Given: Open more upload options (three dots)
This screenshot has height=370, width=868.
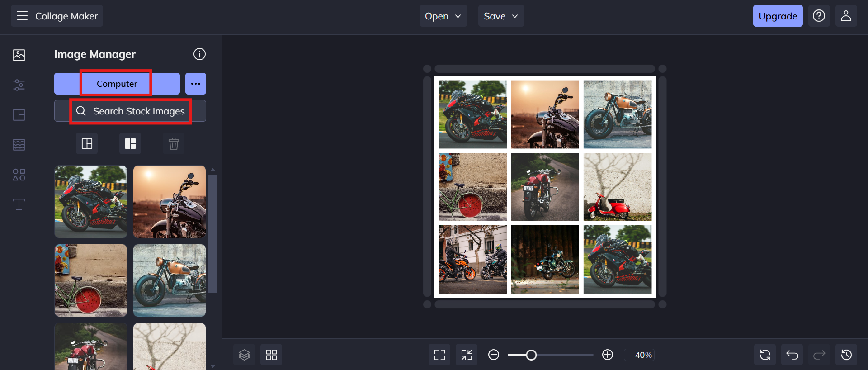Looking at the screenshot, I should pos(196,84).
